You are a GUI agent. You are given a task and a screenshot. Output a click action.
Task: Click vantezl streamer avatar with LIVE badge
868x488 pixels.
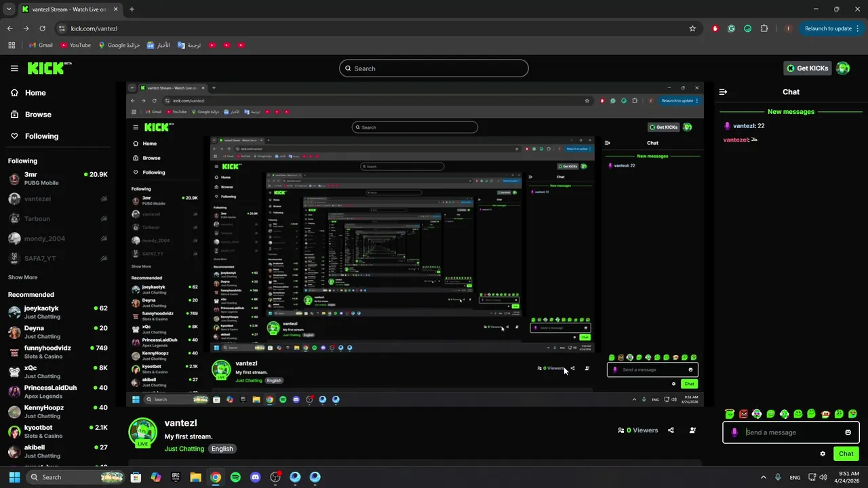pyautogui.click(x=142, y=432)
